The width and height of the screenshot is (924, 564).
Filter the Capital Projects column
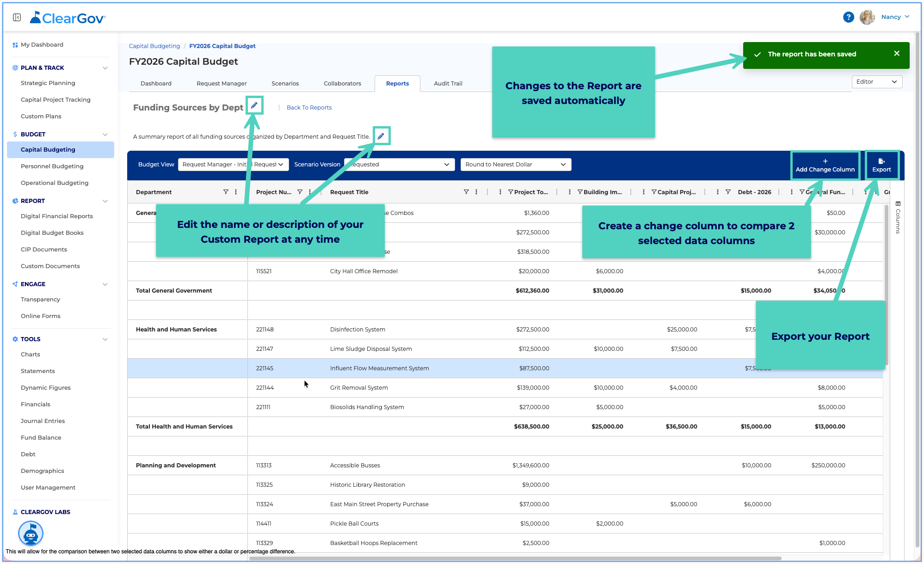coord(654,192)
